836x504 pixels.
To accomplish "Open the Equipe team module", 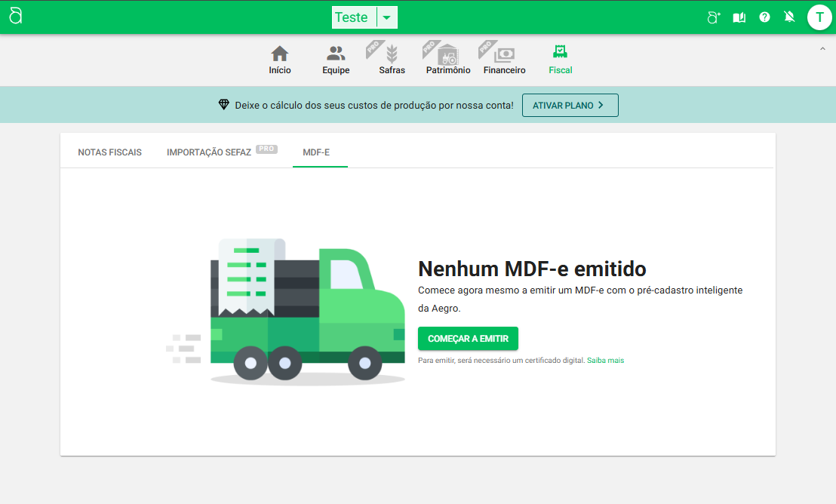I will click(x=336, y=60).
